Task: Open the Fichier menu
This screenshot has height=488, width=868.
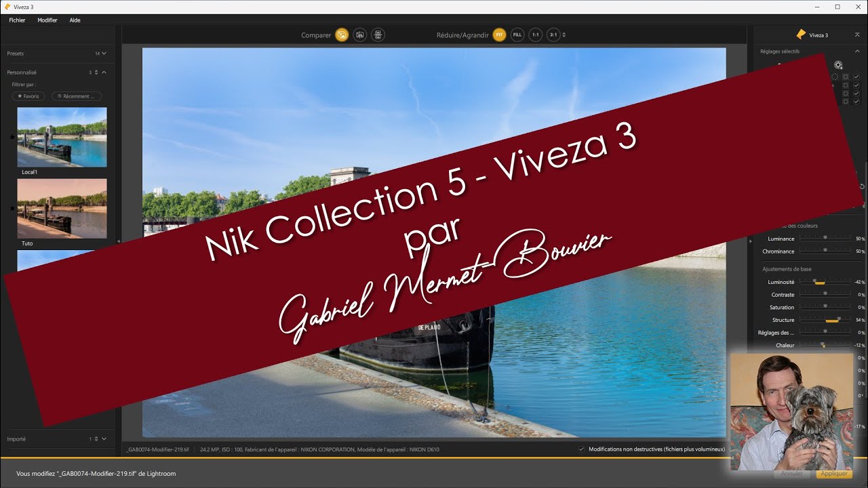Action: (x=17, y=20)
